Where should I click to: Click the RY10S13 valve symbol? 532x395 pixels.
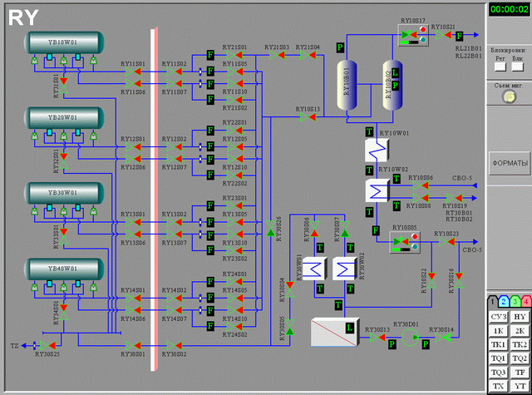click(x=308, y=117)
